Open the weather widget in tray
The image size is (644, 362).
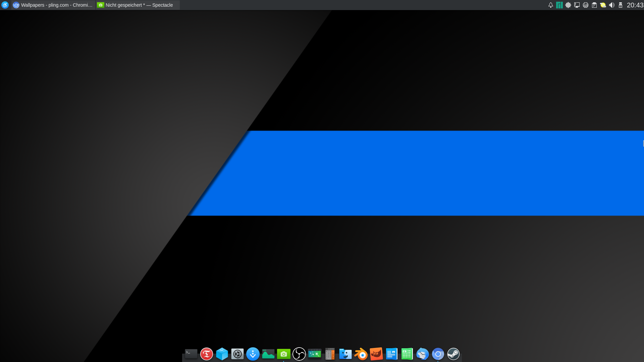[x=603, y=5]
